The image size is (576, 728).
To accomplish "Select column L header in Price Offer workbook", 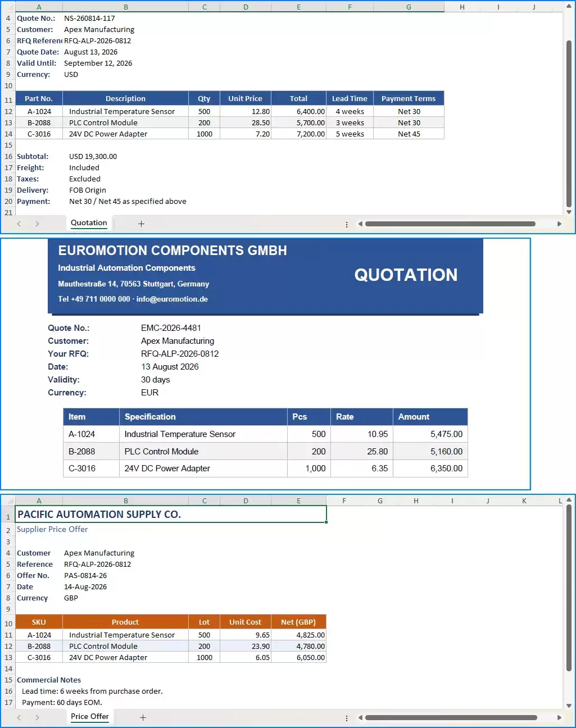I will pos(560,501).
